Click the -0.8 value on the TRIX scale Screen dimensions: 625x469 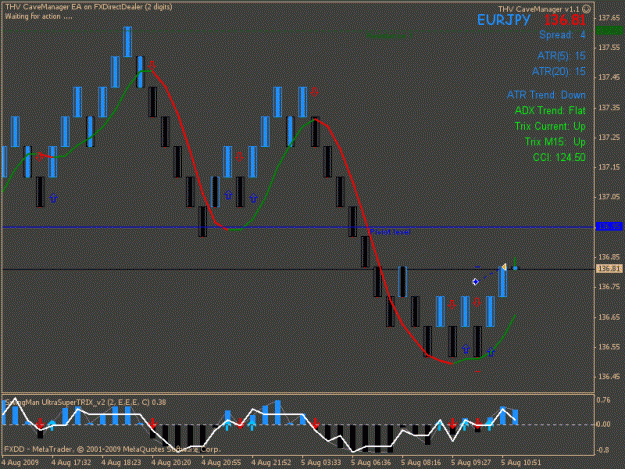[x=604, y=450]
